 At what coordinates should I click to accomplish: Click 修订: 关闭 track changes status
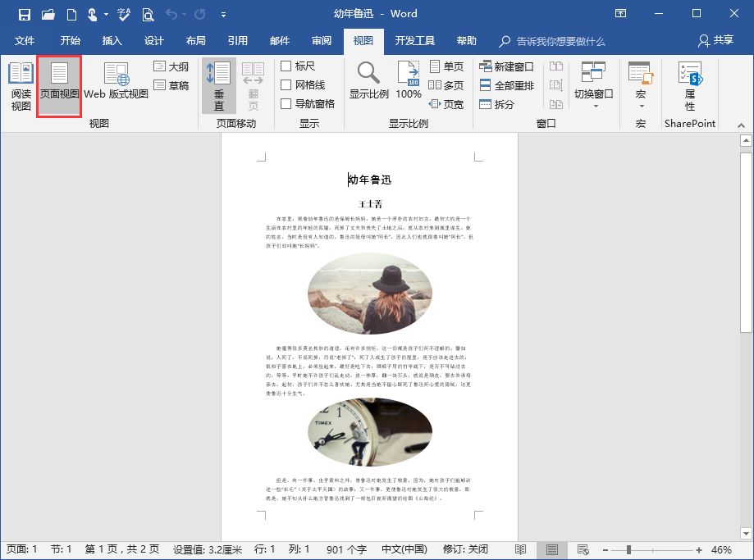tap(465, 549)
